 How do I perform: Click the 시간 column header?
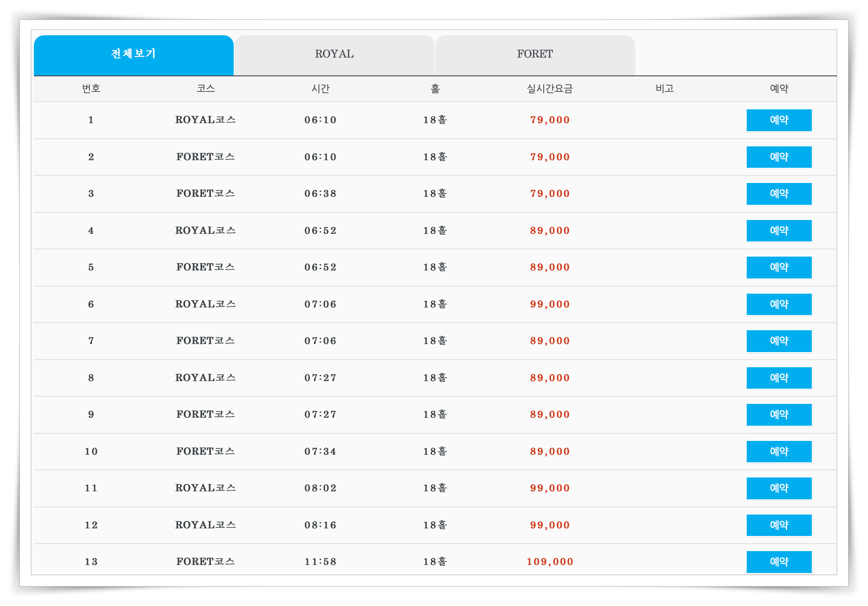point(320,89)
